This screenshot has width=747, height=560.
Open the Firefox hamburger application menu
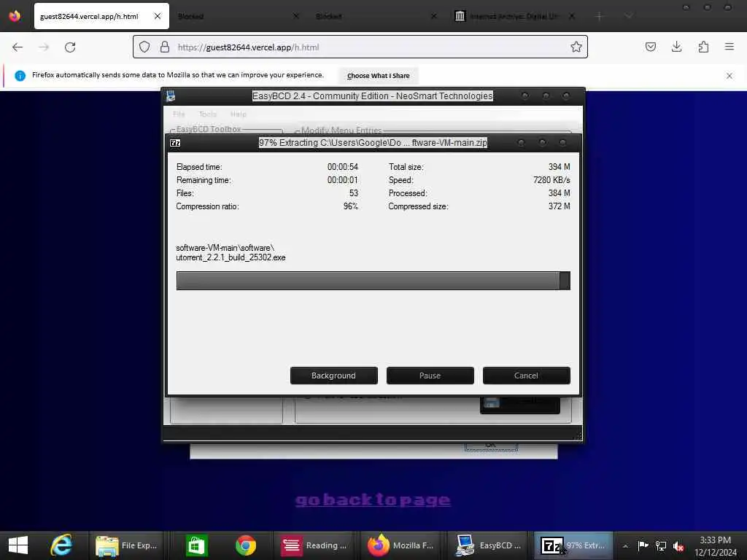(729, 47)
